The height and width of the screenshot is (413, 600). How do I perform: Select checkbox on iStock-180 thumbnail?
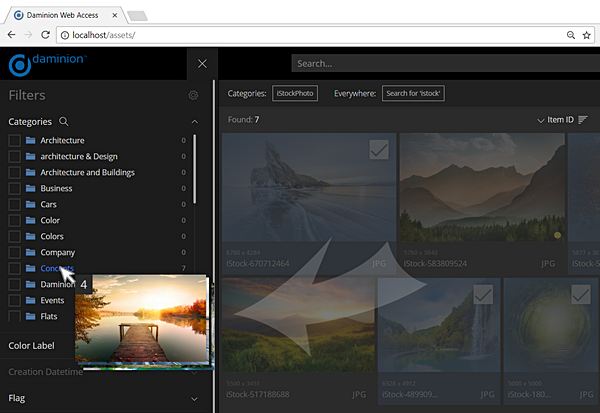(x=581, y=294)
